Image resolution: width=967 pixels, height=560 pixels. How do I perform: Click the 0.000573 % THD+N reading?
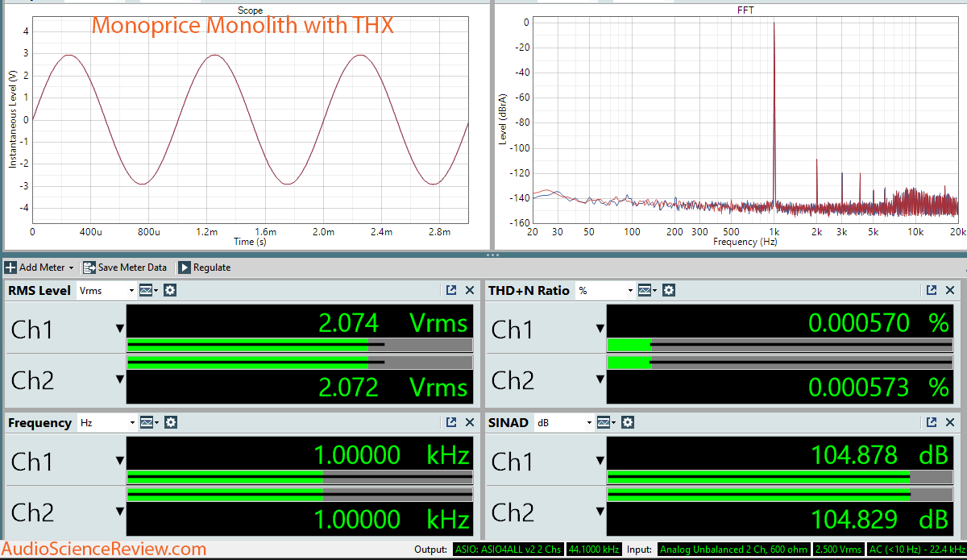click(878, 388)
